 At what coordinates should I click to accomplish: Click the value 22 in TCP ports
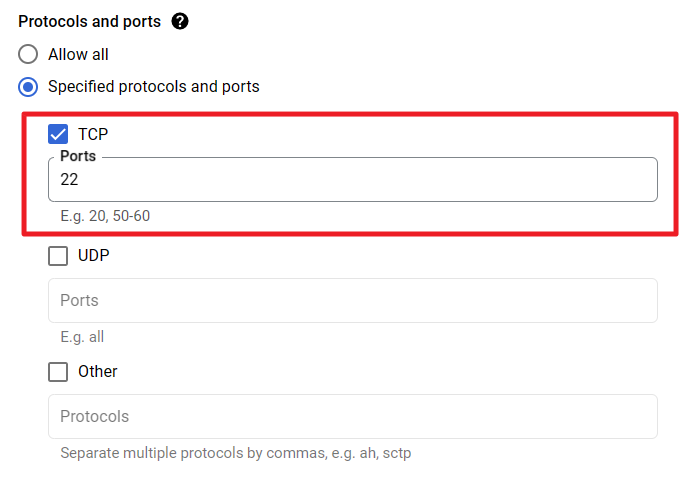tap(69, 180)
